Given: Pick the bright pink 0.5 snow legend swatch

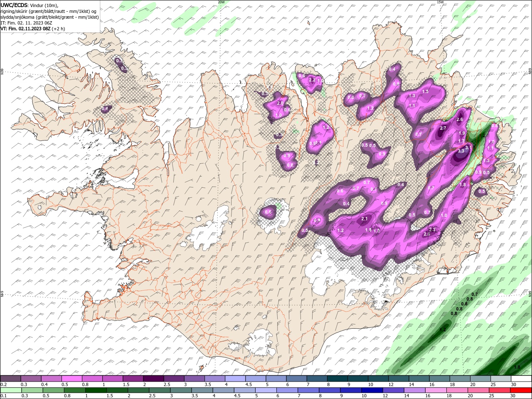Looking at the screenshot, I should pos(71,378).
